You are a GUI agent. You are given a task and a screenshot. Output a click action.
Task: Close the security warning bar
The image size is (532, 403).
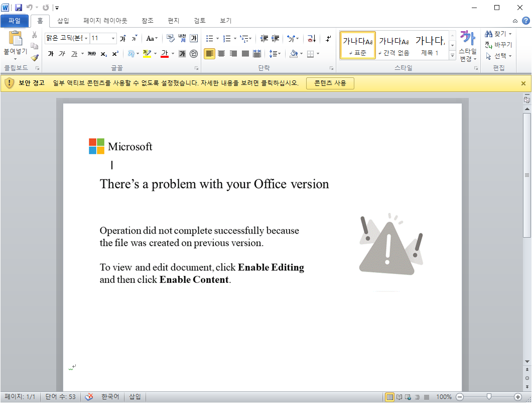point(523,83)
